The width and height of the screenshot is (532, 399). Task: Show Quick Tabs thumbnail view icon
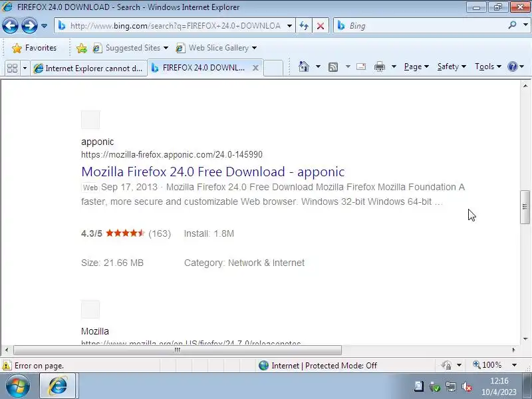pos(12,68)
